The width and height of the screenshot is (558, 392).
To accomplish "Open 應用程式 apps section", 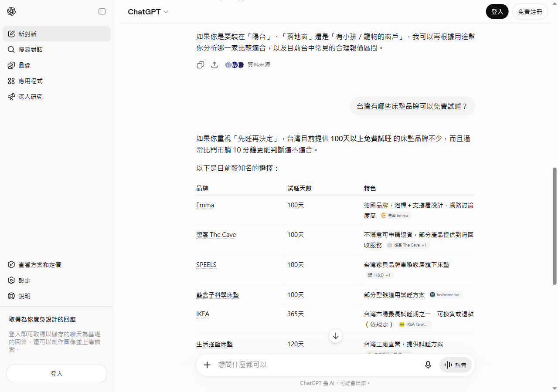I will coord(57,81).
